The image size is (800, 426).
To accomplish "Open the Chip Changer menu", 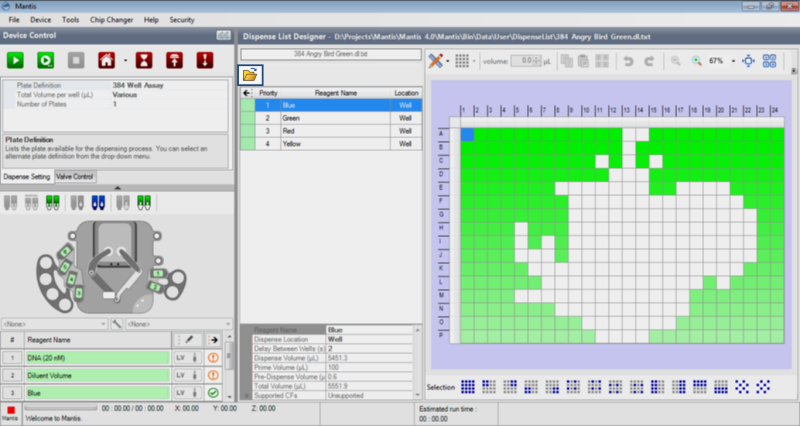I will pos(111,20).
